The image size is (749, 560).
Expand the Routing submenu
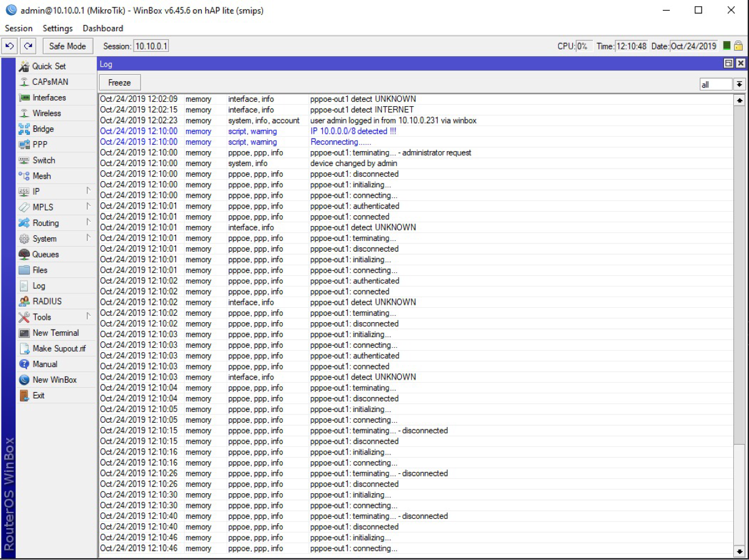88,223
